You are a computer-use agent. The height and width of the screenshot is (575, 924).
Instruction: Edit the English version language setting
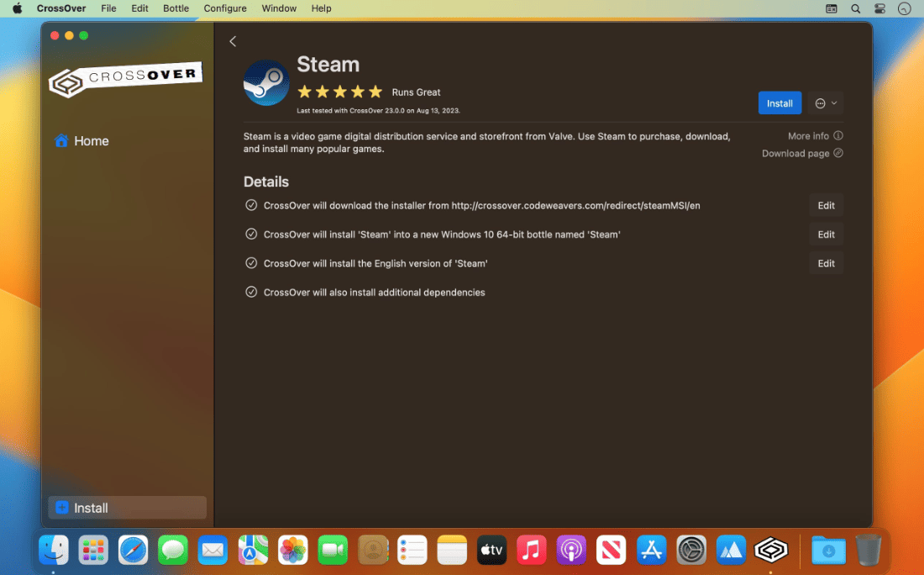coord(826,263)
